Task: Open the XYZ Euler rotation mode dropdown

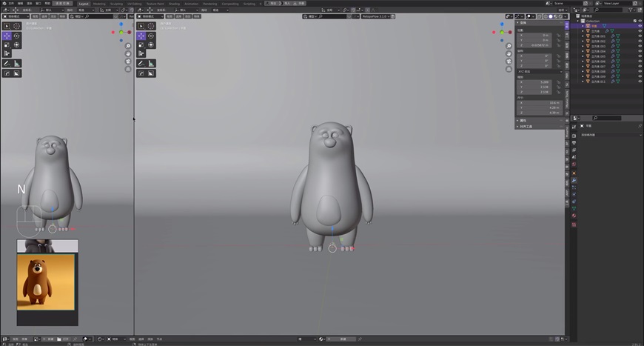Action: tap(540, 72)
